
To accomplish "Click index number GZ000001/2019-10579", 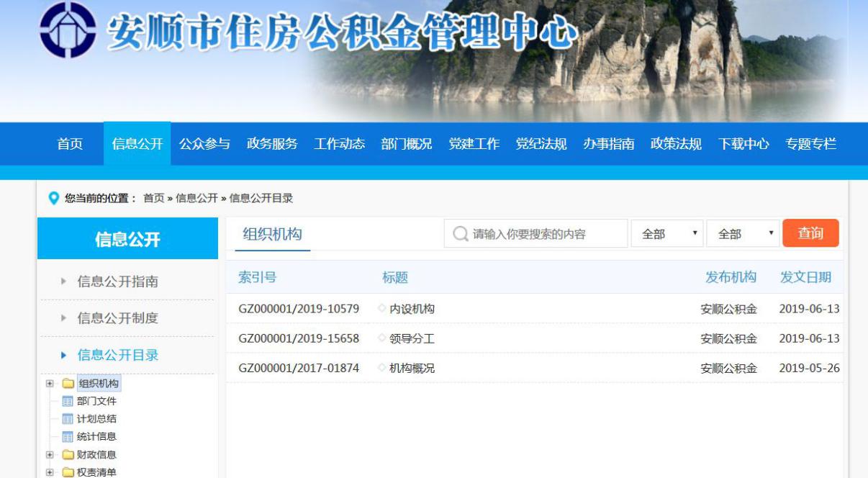I will (299, 309).
